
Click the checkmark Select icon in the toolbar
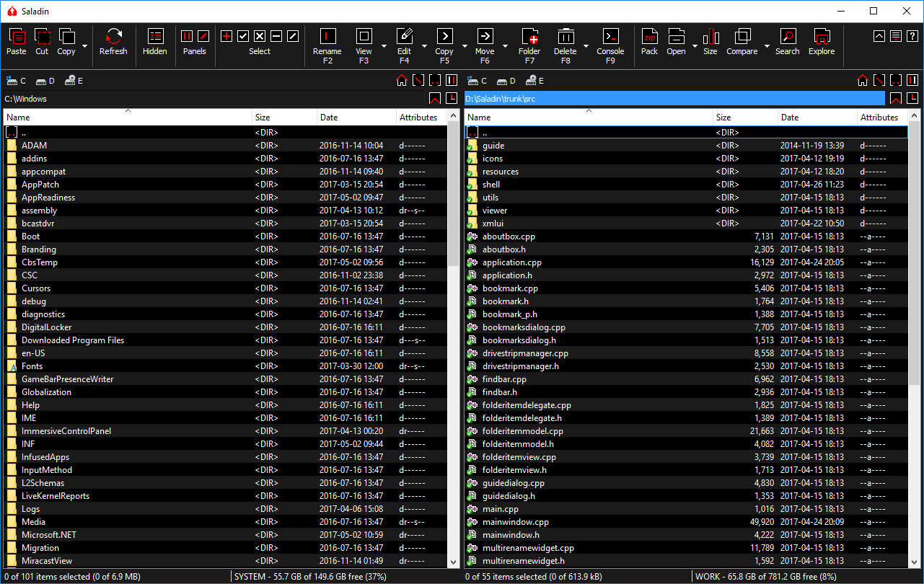(x=243, y=36)
